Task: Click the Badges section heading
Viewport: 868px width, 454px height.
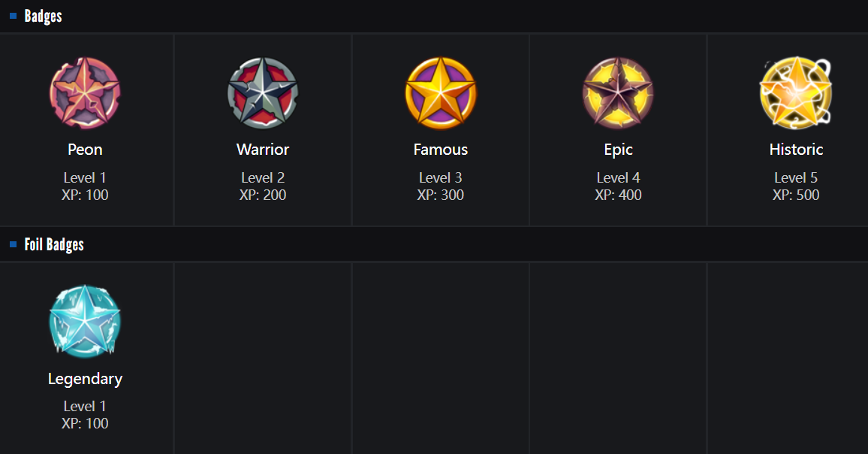Action: click(43, 16)
